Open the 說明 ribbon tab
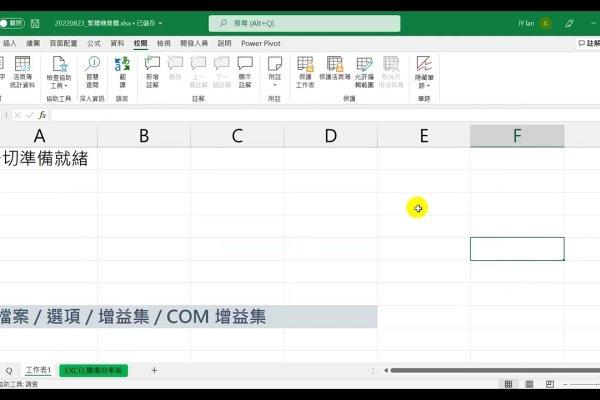The image size is (600, 400). (225, 43)
